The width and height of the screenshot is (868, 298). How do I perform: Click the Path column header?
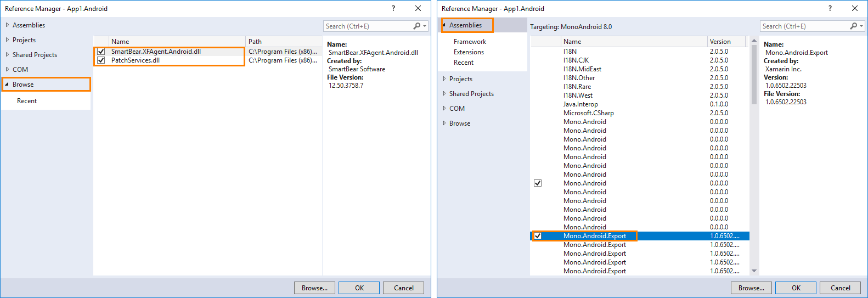(x=255, y=42)
